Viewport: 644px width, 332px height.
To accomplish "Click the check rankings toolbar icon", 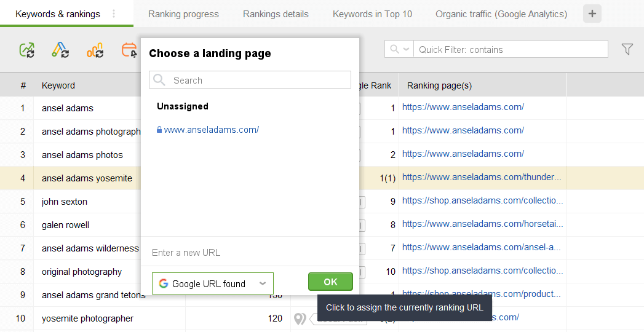I will pos(27,50).
